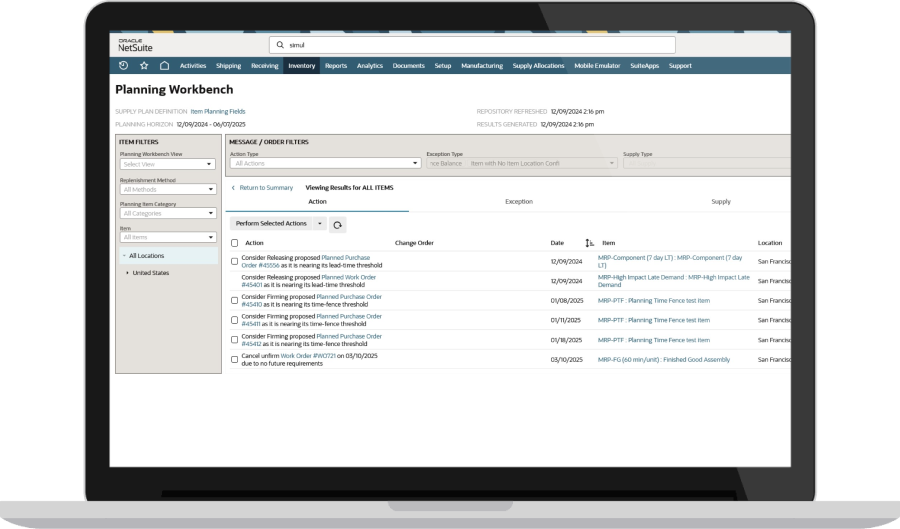Go to Home via house icon

click(x=164, y=66)
